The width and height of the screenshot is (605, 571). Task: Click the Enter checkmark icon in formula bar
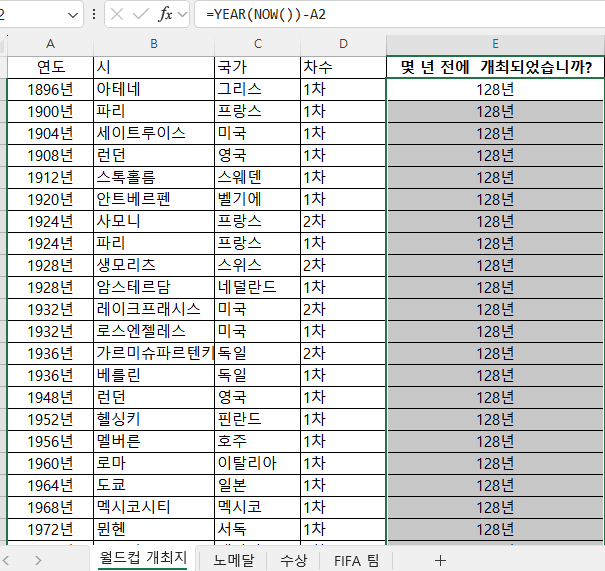141,15
